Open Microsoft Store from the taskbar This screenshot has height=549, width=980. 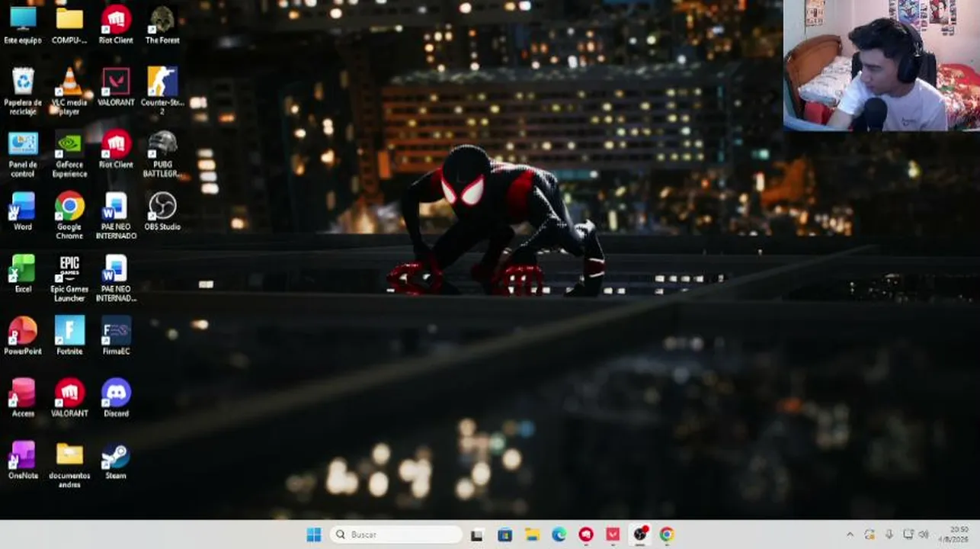(x=504, y=535)
